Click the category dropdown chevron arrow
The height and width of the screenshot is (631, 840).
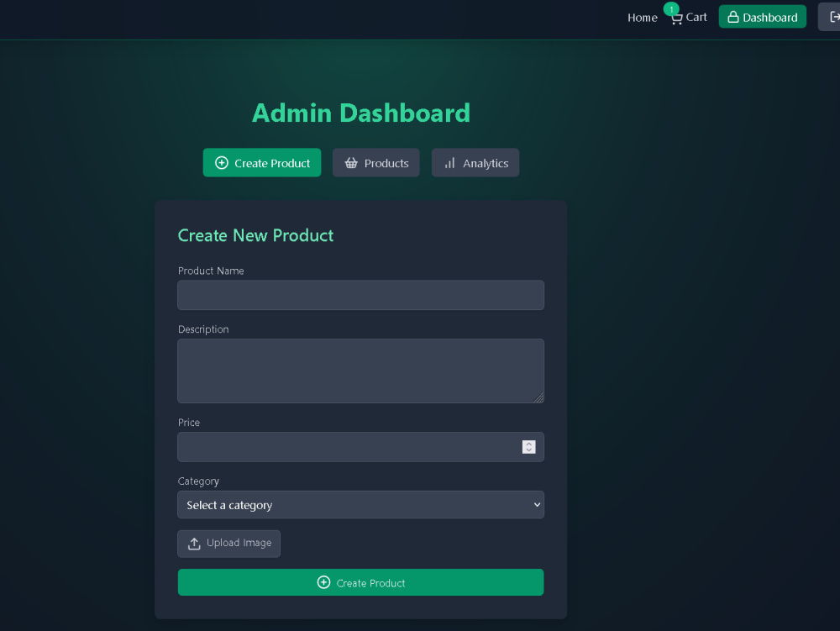(x=537, y=505)
